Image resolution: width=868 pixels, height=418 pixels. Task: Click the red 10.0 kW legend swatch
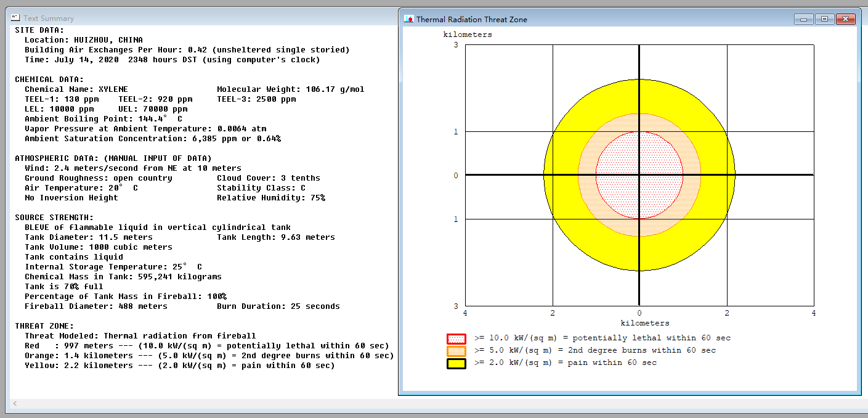pyautogui.click(x=456, y=338)
